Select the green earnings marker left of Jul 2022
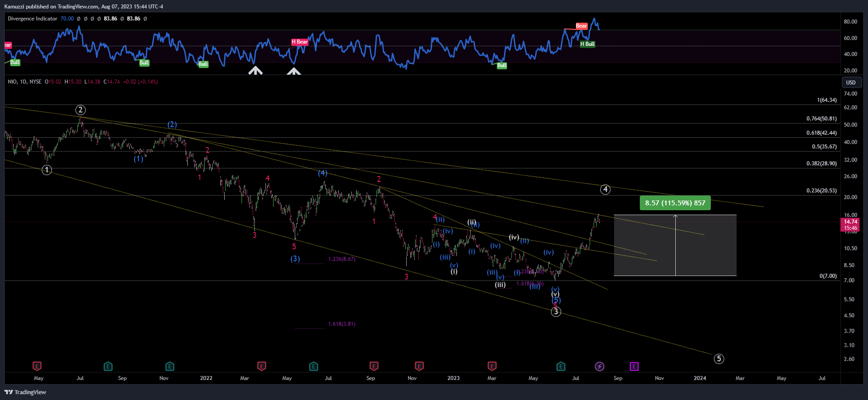 313,366
